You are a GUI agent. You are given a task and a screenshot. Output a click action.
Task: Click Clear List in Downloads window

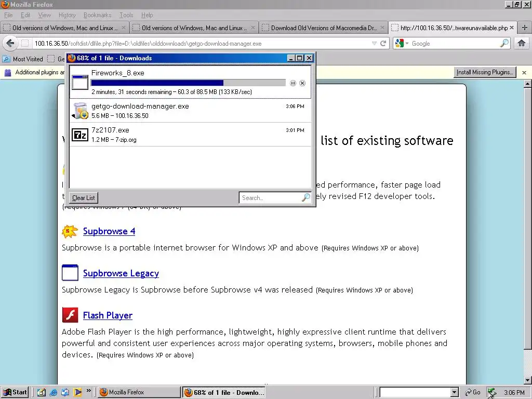(x=84, y=198)
